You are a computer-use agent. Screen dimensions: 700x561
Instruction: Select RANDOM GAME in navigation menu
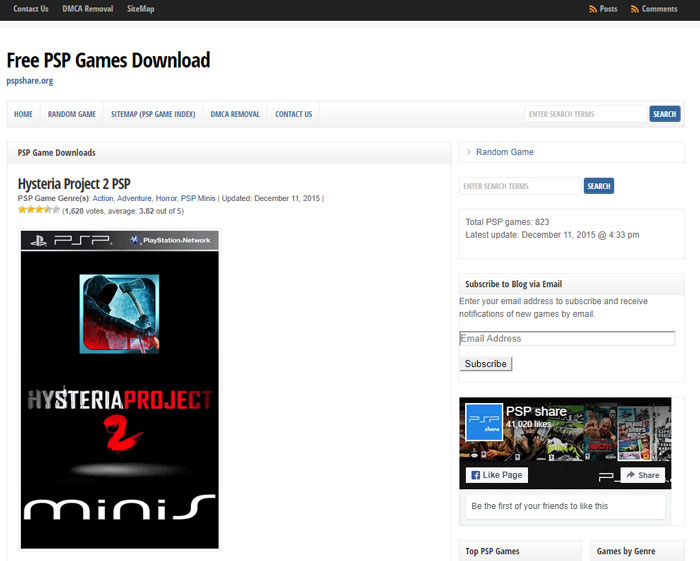[72, 114]
